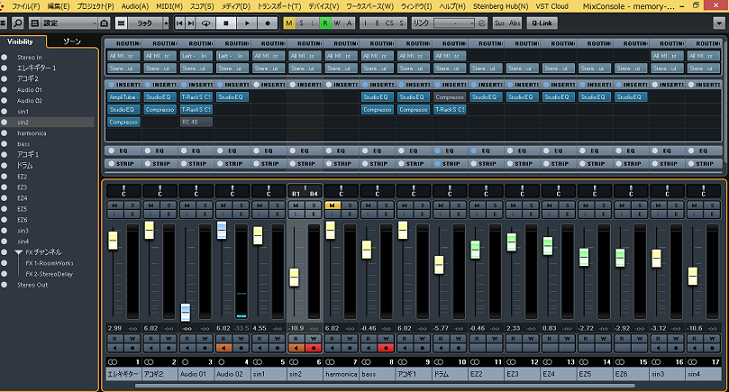This screenshot has height=392, width=729.
Task: Open the VST Cloud menu
Action: click(552, 6)
